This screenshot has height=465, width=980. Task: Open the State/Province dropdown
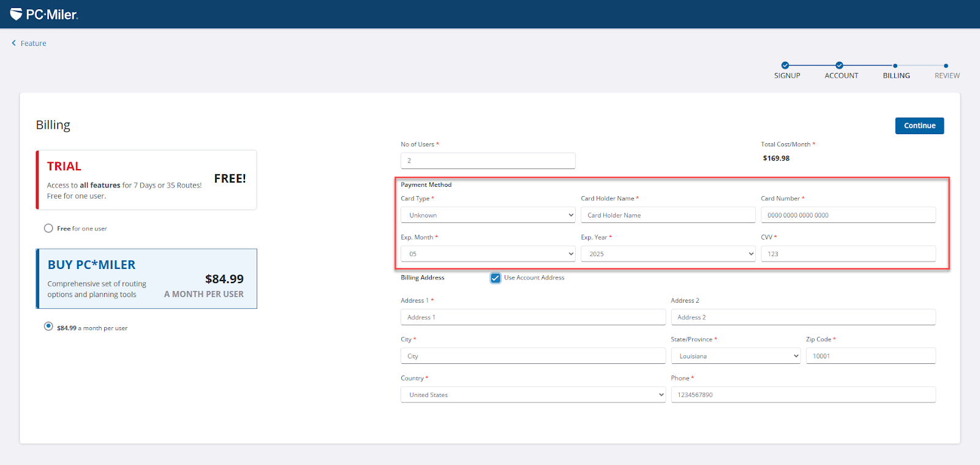coord(735,356)
